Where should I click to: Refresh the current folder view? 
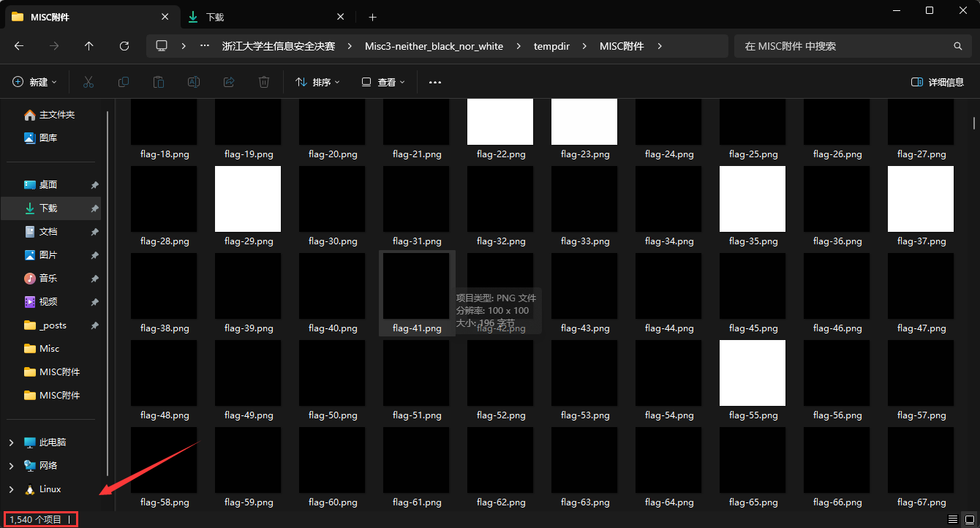pos(124,46)
